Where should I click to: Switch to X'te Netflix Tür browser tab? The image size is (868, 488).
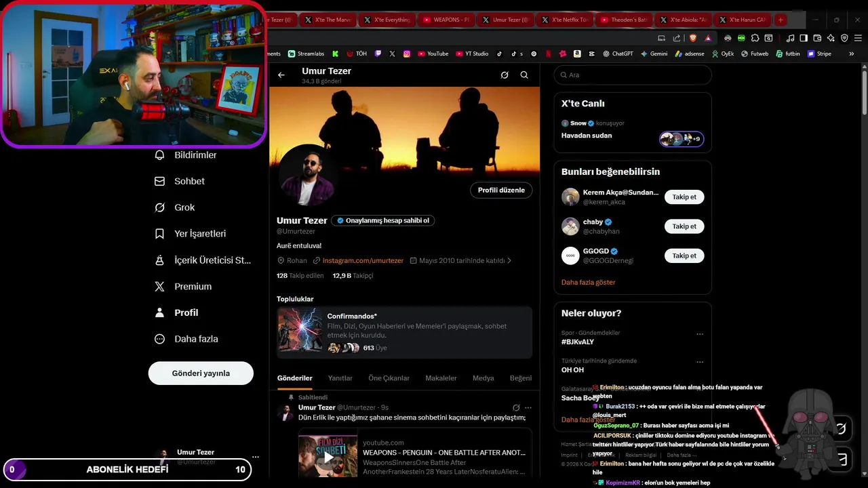coord(565,20)
